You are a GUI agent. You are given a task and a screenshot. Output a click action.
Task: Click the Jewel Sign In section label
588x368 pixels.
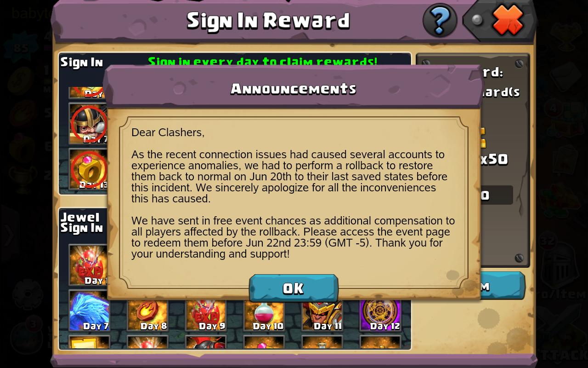tap(81, 223)
